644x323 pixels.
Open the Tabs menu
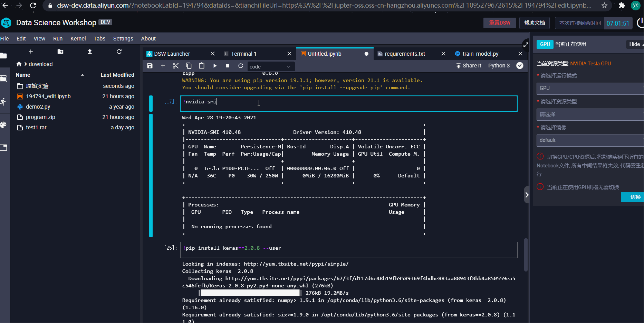tap(99, 38)
